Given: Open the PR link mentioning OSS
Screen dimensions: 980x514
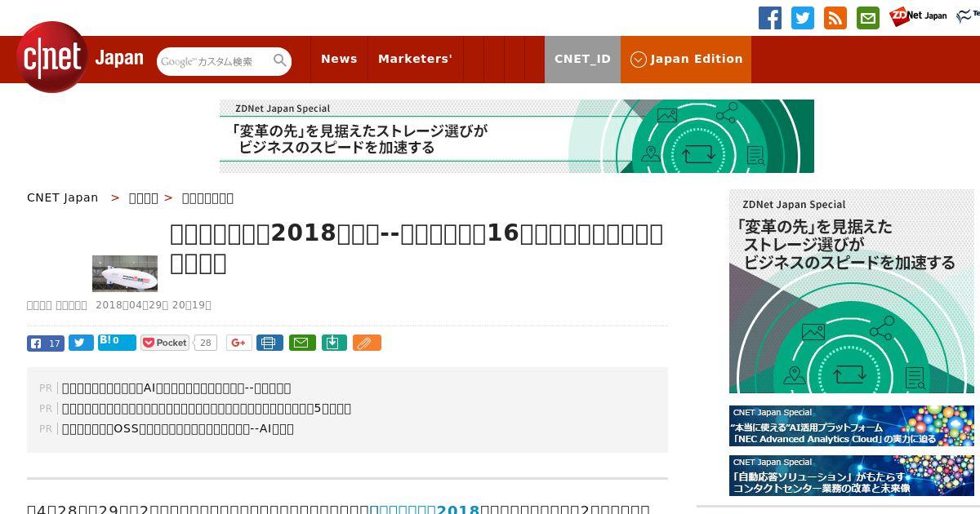Looking at the screenshot, I should point(178,429).
